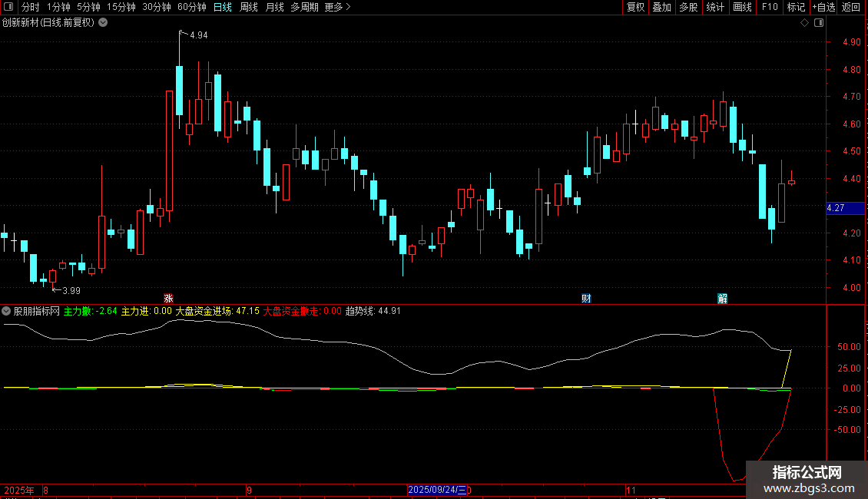Select the 60分钟 period
868x499 pixels.
coord(191,7)
